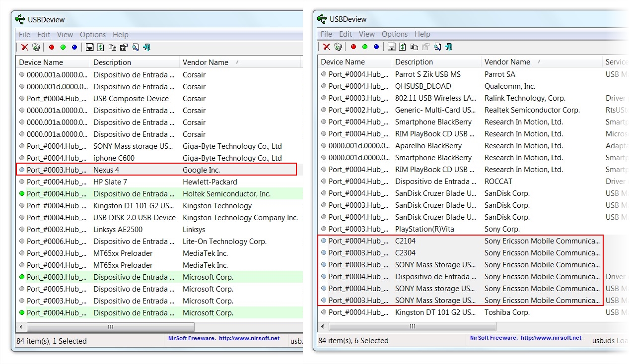Viewport: 630px width, 364px height.
Task: Click the red X uninstall icon in left window
Action: point(24,47)
